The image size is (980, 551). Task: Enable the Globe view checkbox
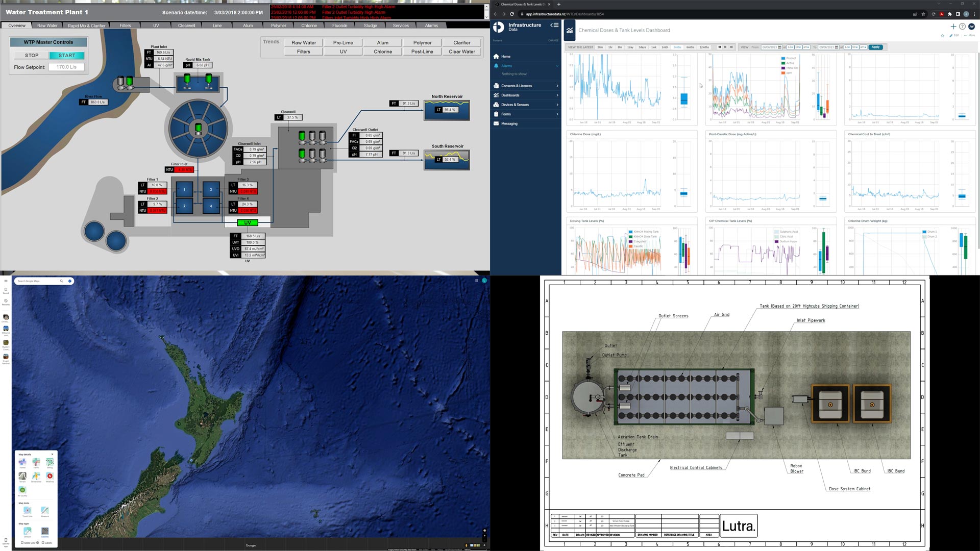pos(22,543)
